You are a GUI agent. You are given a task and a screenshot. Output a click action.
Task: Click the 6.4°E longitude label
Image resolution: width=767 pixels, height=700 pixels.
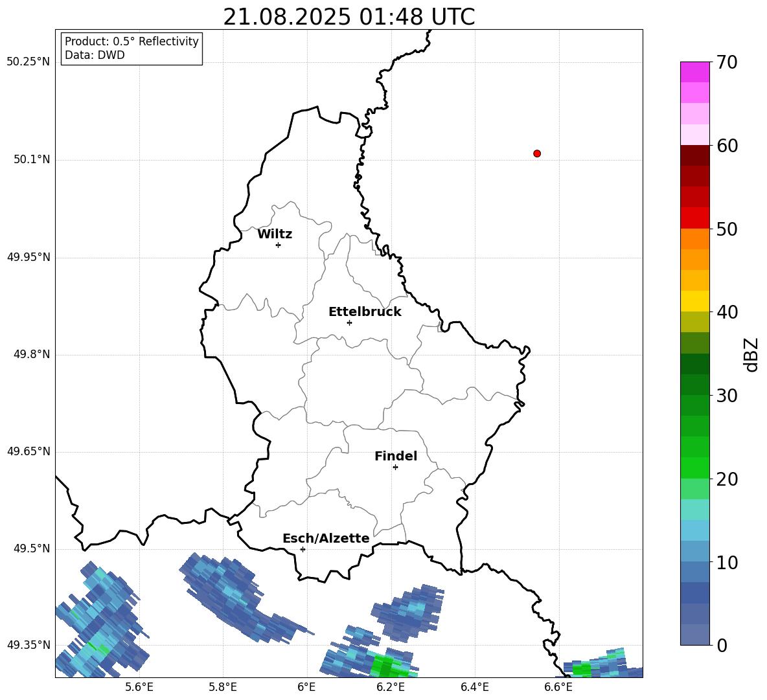[x=474, y=687]
